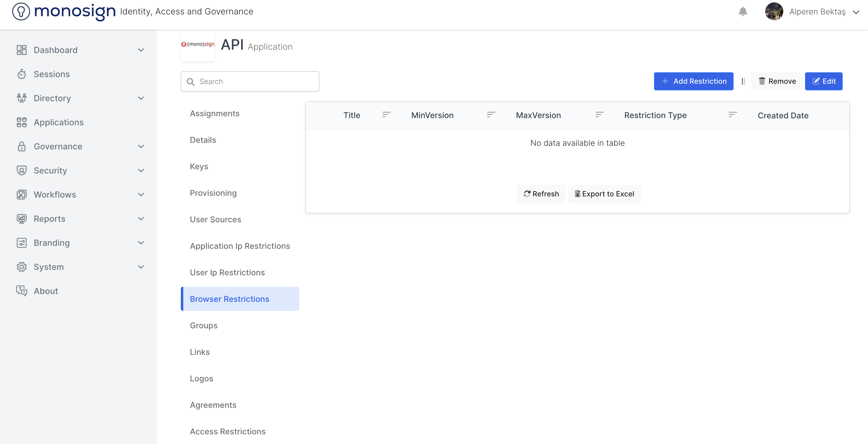Viewport: 868px width, 444px height.
Task: Click the notification bell icon
Action: coord(743,11)
